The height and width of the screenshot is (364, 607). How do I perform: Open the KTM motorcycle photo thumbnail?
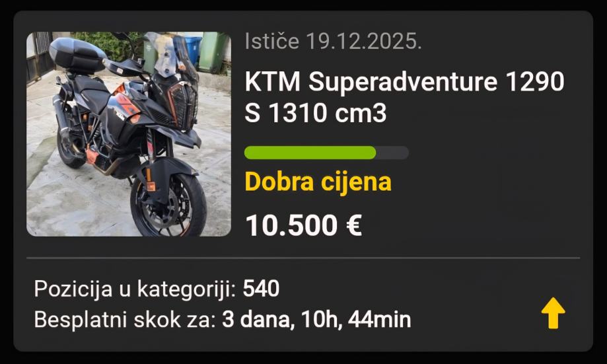tap(129, 134)
